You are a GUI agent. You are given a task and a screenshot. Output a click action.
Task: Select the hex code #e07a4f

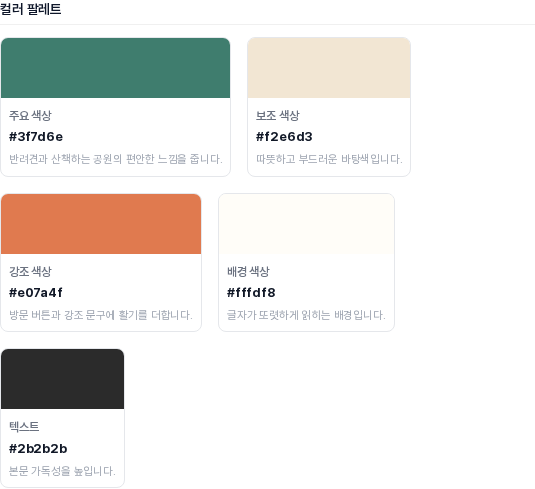[x=36, y=293]
